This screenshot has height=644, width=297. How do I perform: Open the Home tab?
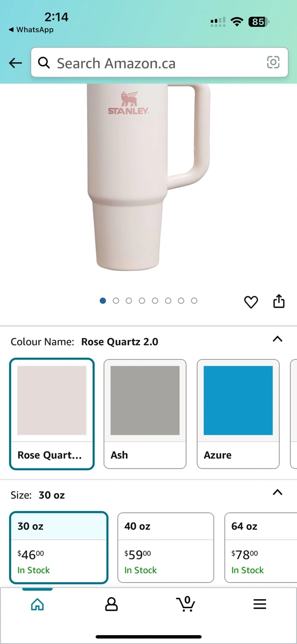coord(37,605)
